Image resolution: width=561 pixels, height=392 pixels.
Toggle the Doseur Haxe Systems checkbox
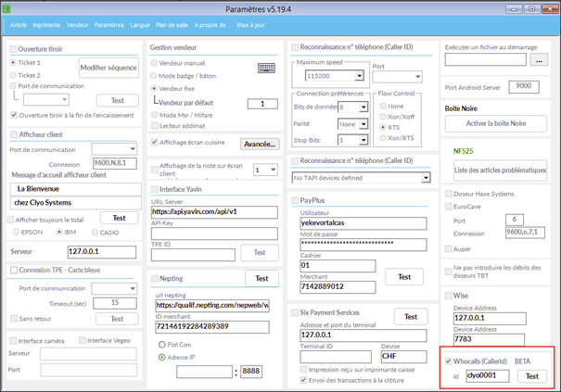point(448,194)
